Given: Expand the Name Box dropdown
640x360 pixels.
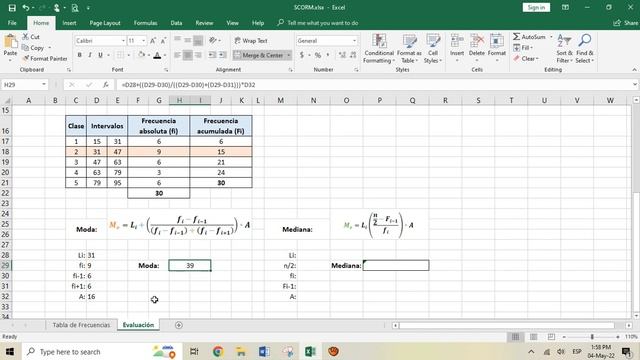Looking at the screenshot, I should [44, 84].
